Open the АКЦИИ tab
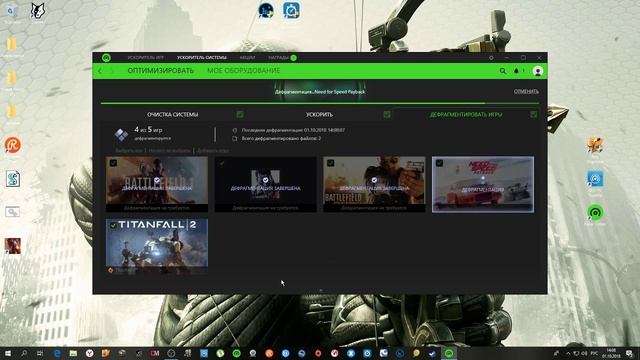The width and height of the screenshot is (640, 360). (x=247, y=58)
